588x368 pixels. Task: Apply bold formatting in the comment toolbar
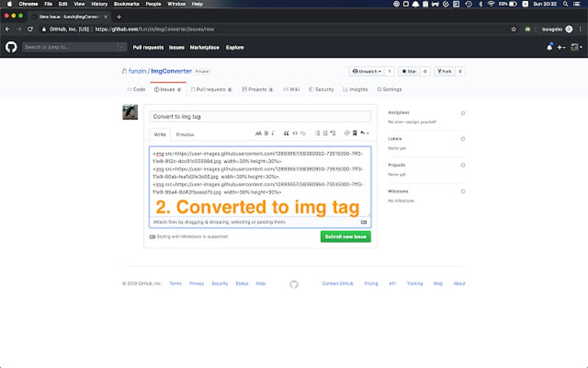click(265, 133)
